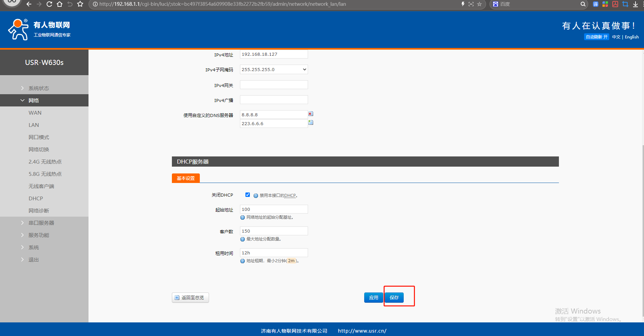Uncheck the 关闭DHCP checkbox
Image resolution: width=644 pixels, height=336 pixels.
(x=247, y=195)
